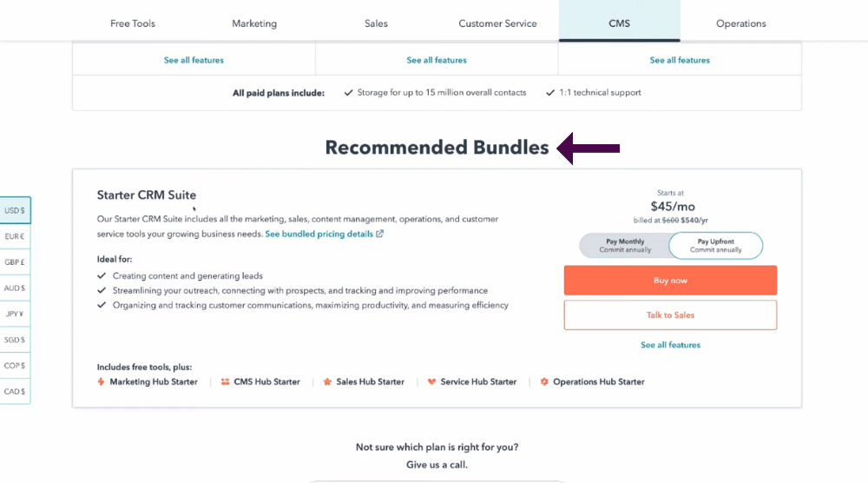Click the Talk to Sales button
The width and height of the screenshot is (868, 483).
coord(670,315)
